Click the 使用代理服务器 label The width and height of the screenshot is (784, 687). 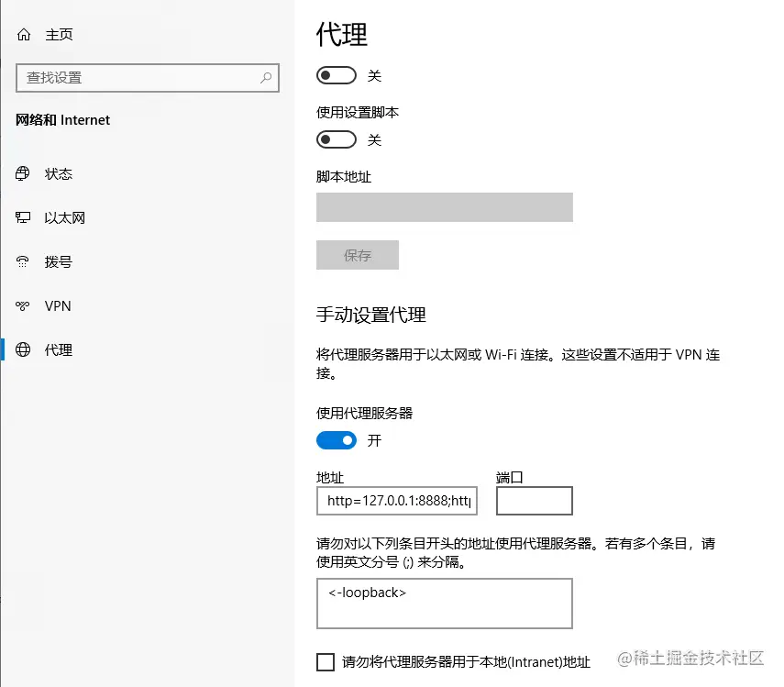click(365, 414)
